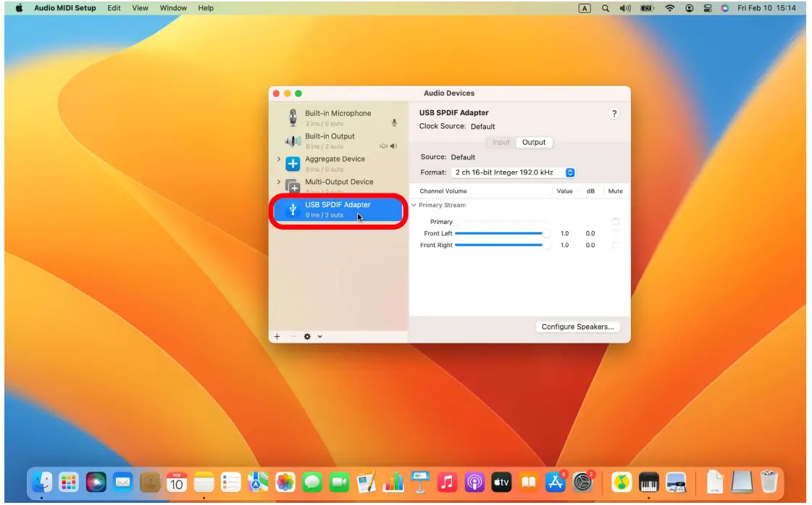Open the Edit menu
Image resolution: width=812 pixels, height=505 pixels.
click(x=114, y=8)
